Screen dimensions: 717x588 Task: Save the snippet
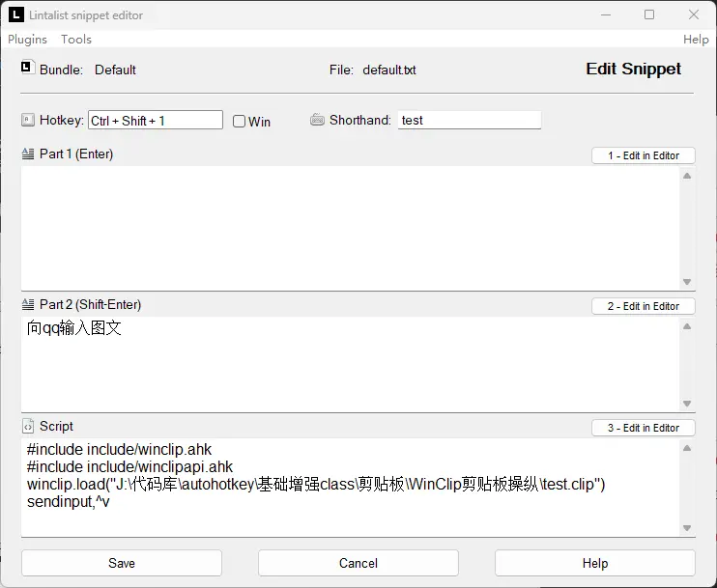pos(122,563)
